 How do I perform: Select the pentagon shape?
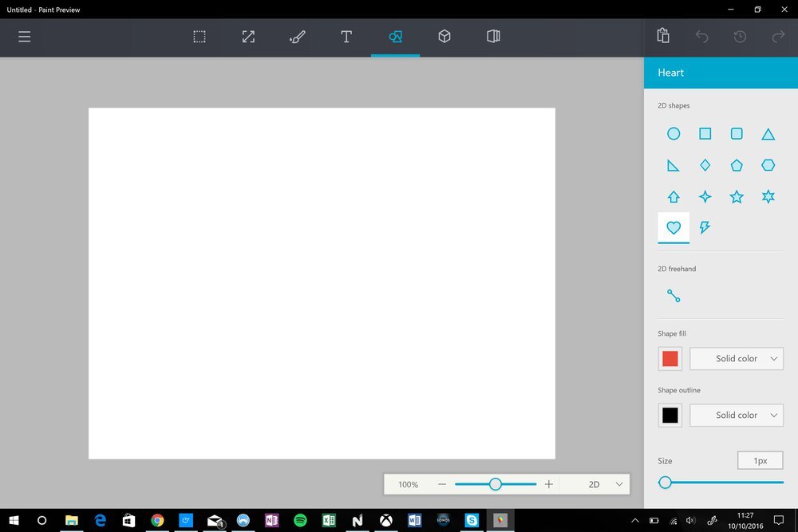(x=737, y=165)
